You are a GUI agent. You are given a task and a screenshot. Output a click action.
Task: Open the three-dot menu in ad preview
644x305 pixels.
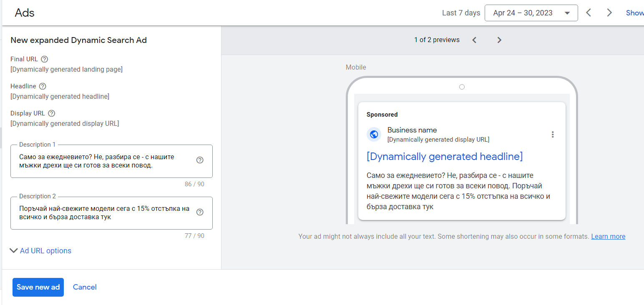(553, 135)
